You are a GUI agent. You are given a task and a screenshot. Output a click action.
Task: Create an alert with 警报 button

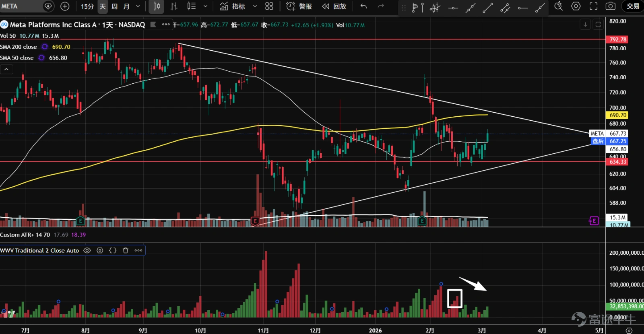(x=299, y=6)
